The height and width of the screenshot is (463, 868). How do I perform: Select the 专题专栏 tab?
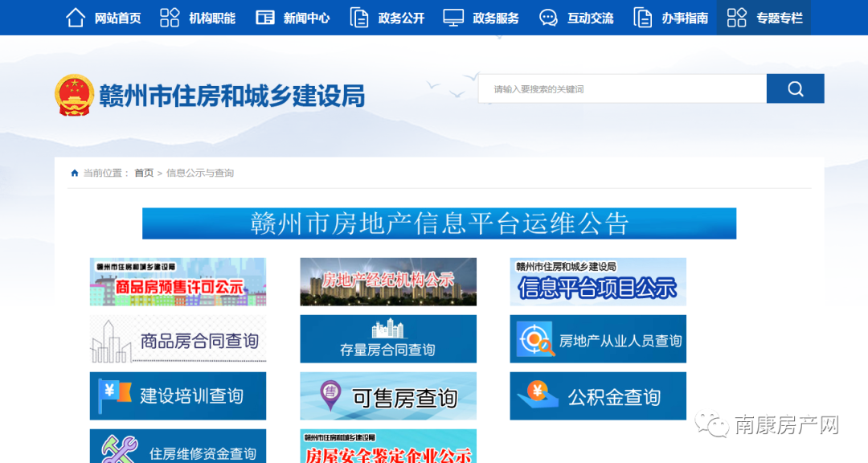tap(764, 17)
